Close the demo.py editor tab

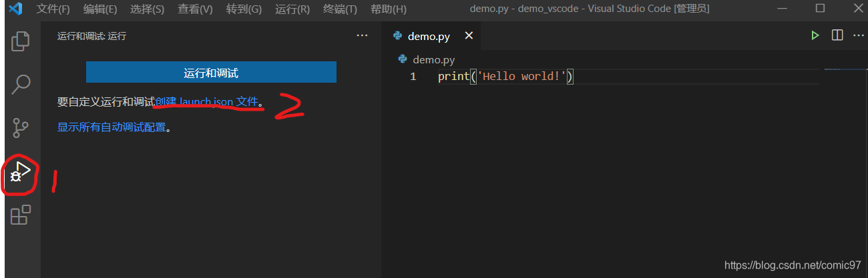point(469,36)
